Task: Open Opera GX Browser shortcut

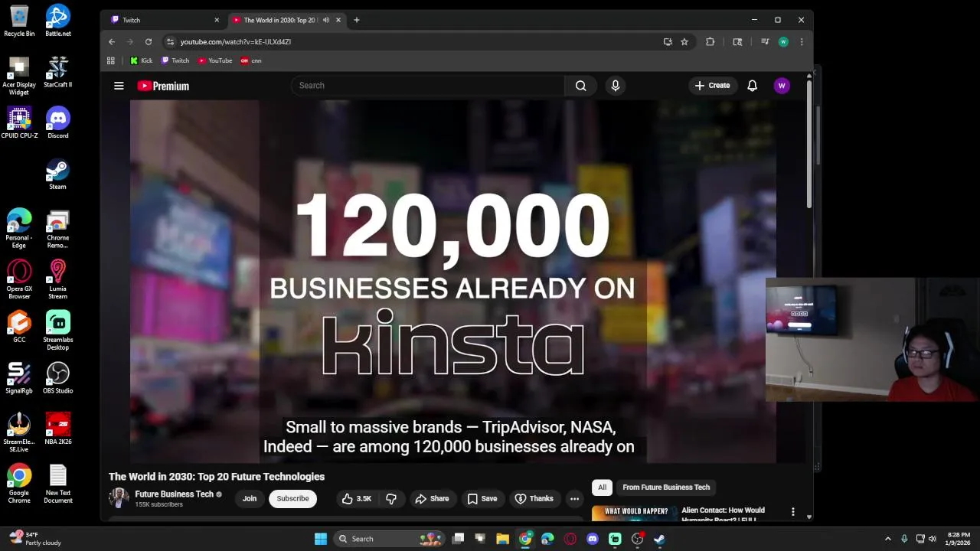Action: [19, 279]
